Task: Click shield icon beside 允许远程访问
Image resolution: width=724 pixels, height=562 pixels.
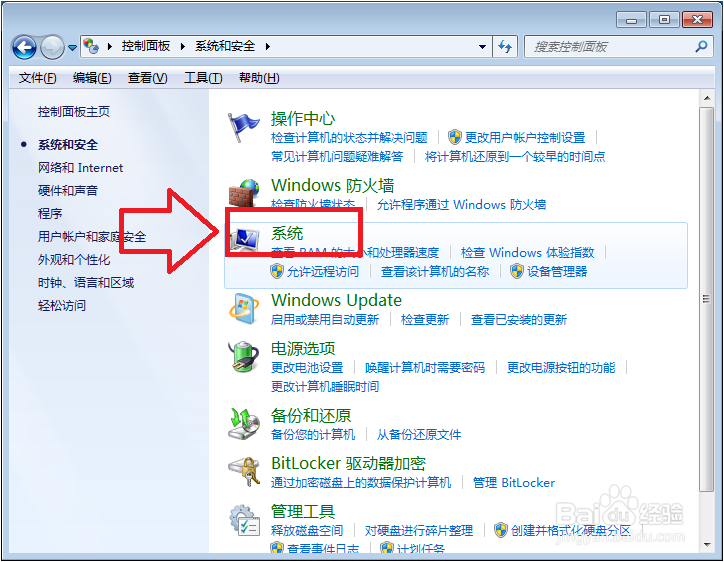Action: pyautogui.click(x=277, y=271)
